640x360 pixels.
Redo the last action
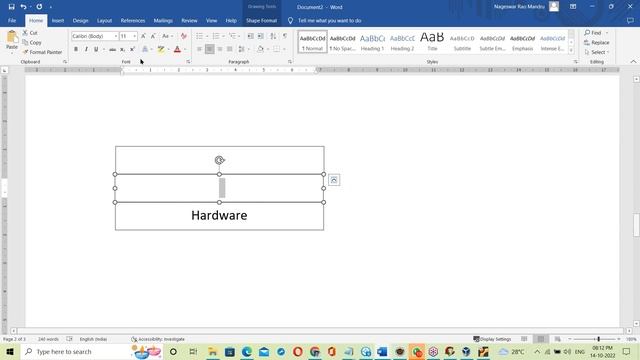39,7
